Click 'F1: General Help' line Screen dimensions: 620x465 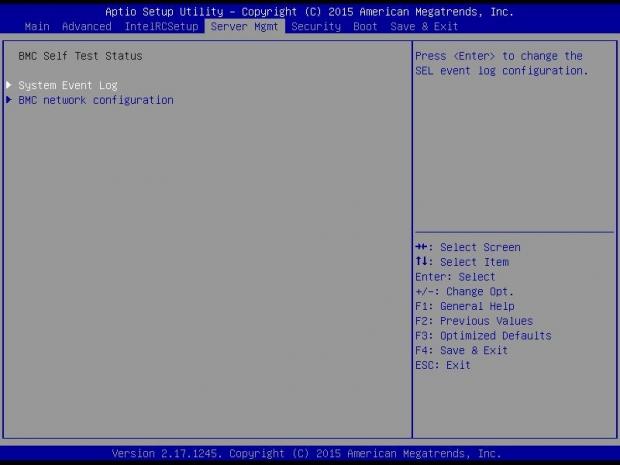[x=465, y=306]
